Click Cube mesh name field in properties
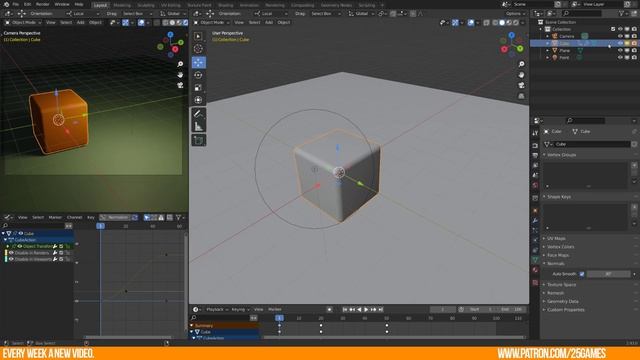 (x=591, y=144)
